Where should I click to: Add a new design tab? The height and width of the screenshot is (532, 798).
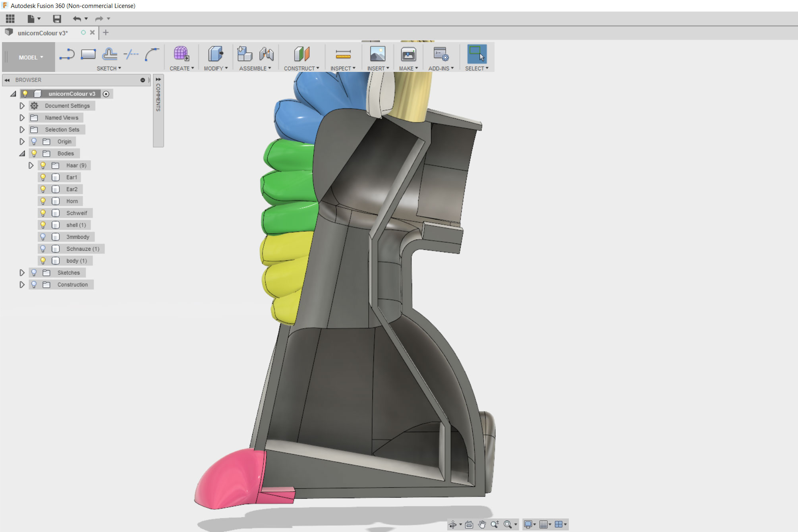pos(106,33)
